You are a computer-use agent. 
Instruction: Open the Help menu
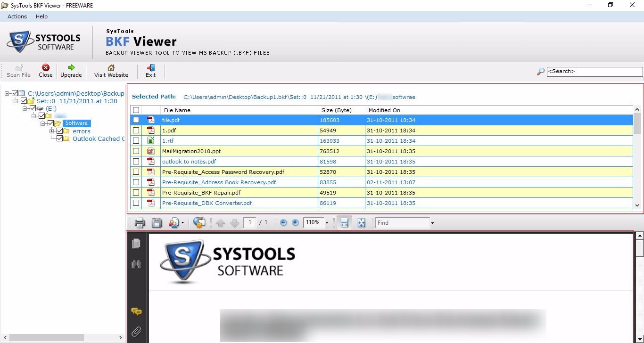[41, 16]
